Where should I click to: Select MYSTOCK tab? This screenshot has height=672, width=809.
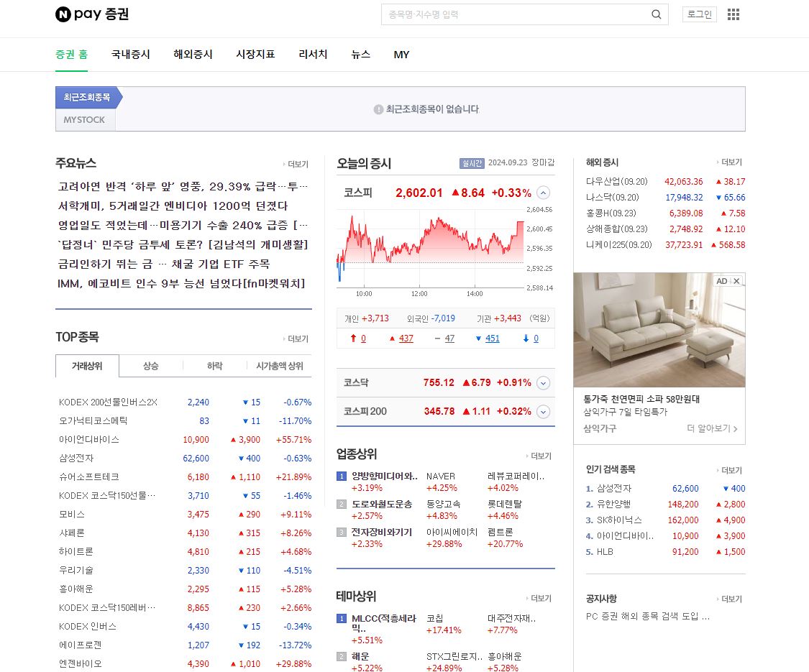click(85, 119)
